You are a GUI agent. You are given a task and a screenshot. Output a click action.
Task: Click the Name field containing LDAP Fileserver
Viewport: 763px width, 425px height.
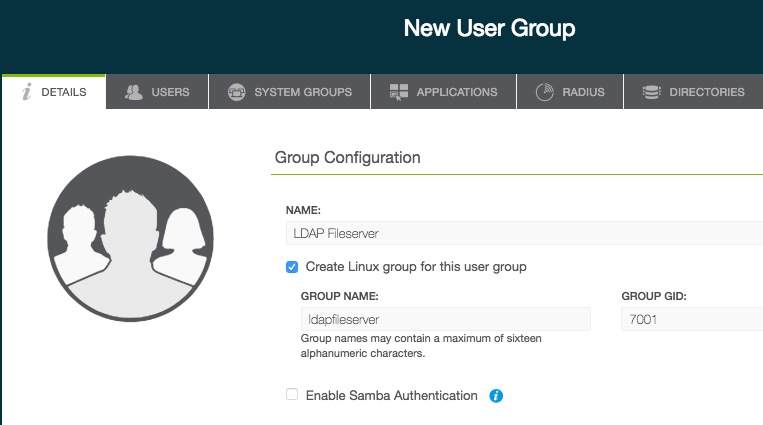coord(525,233)
